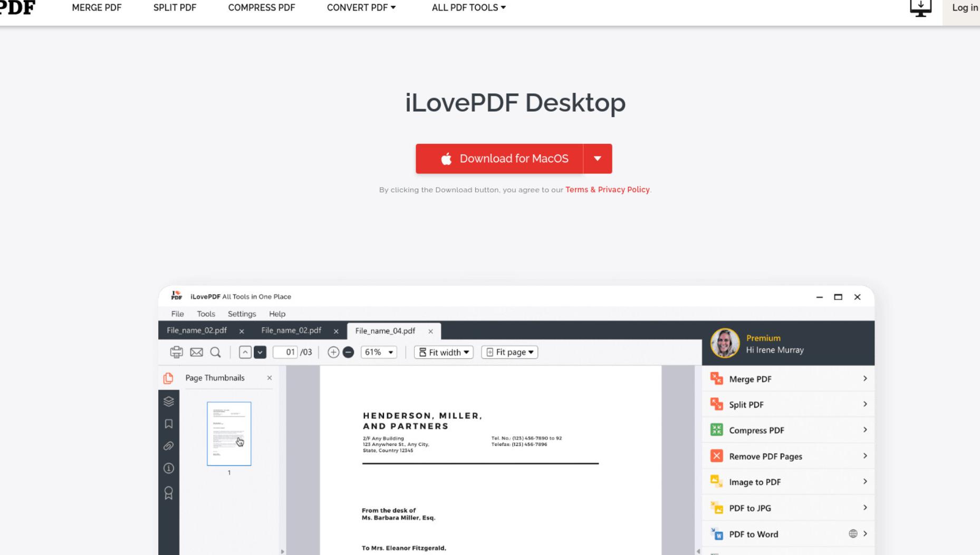The image size is (980, 555).
Task: Click the Premium account label
Action: pos(763,338)
